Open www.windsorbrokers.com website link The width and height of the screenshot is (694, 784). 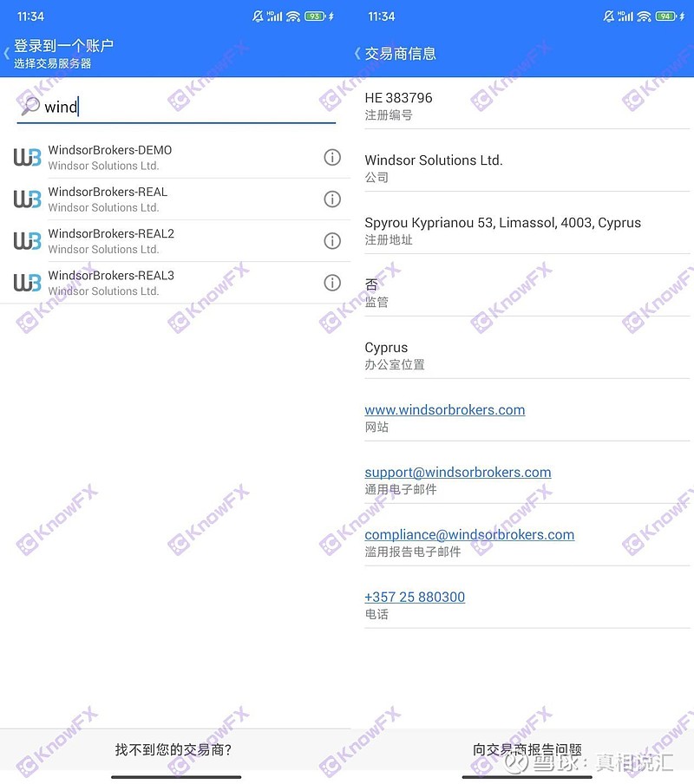(x=444, y=409)
